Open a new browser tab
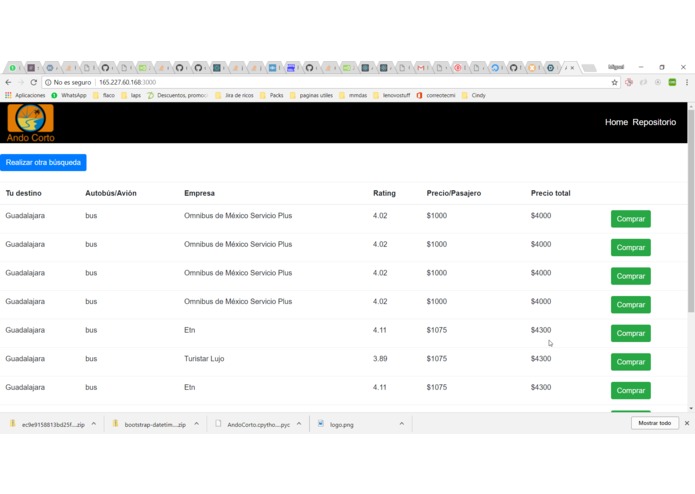Viewport: 695px width, 494px height. tap(589, 68)
